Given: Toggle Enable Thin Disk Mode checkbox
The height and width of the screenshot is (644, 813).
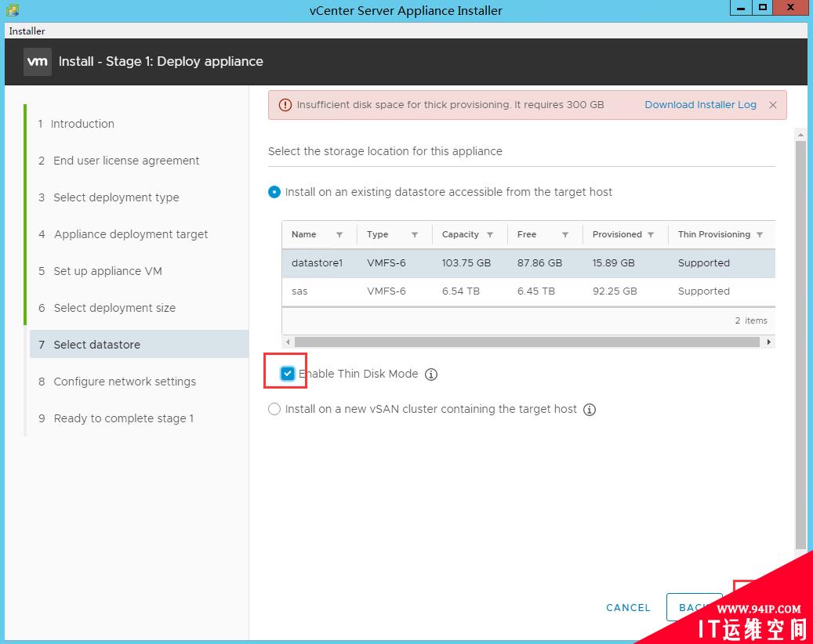Looking at the screenshot, I should point(287,374).
